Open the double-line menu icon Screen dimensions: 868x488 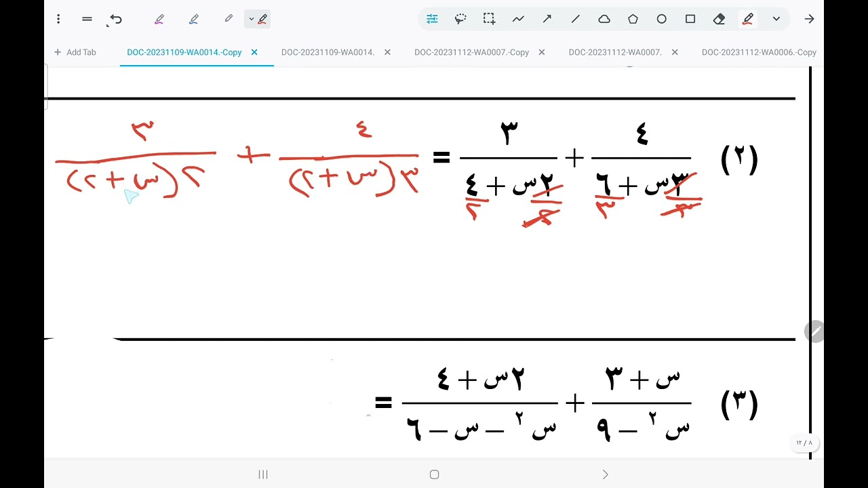(87, 19)
